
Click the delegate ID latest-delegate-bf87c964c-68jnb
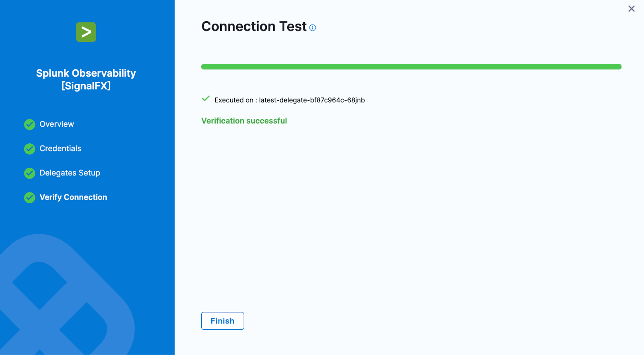click(312, 100)
